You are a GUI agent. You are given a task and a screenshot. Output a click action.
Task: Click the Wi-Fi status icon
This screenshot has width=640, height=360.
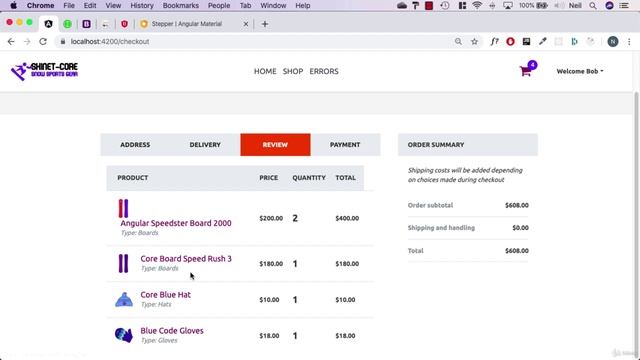click(x=477, y=5)
